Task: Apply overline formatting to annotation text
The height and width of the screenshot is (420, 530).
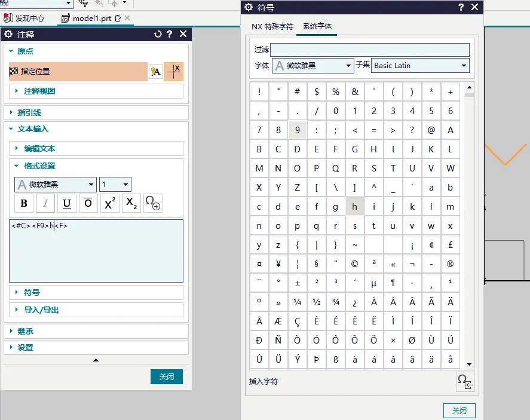Action: click(88, 203)
